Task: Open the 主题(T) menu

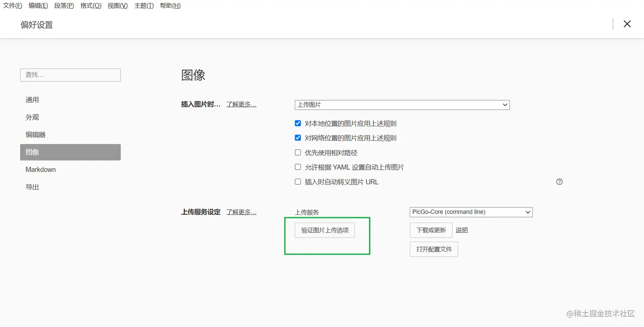Action: pos(144,6)
